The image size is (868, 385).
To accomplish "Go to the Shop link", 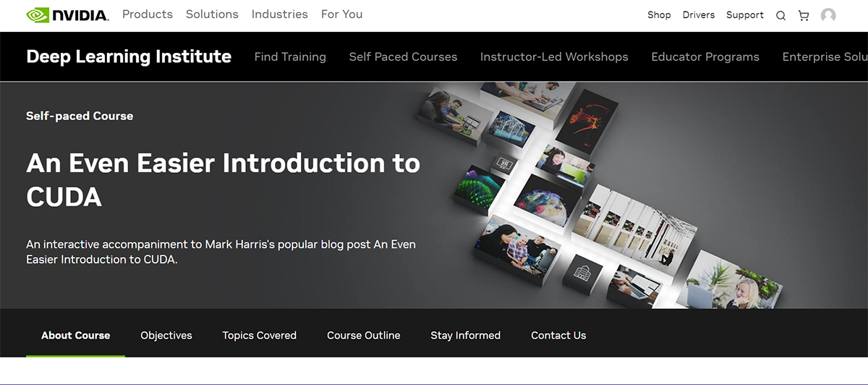I will pyautogui.click(x=659, y=15).
